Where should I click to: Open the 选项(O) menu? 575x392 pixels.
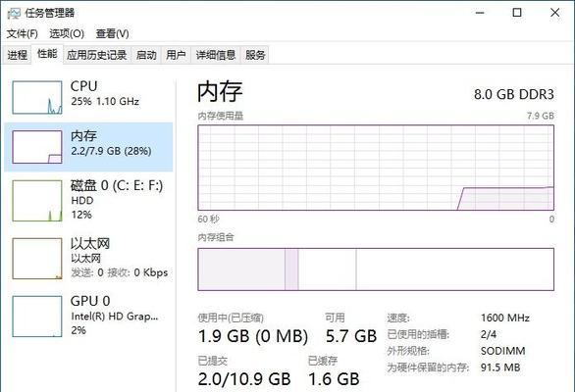(67, 34)
